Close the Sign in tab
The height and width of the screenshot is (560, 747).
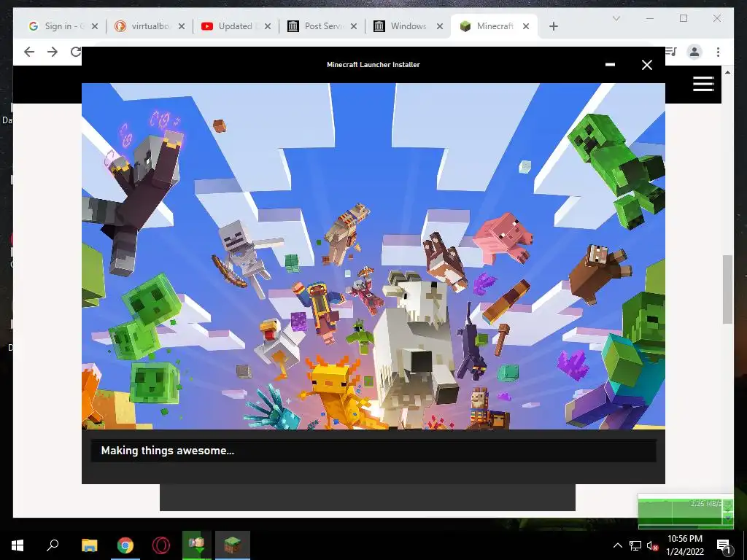point(95,26)
